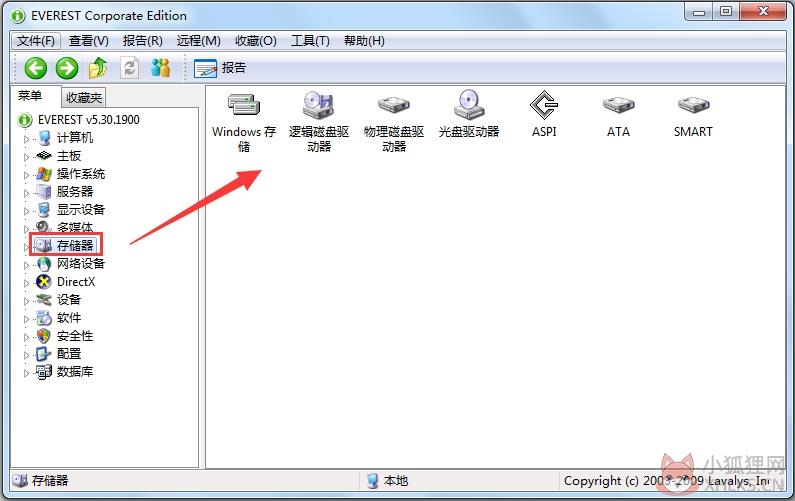Select the 设备 tree item label
The width and height of the screenshot is (795, 501).
pos(68,300)
